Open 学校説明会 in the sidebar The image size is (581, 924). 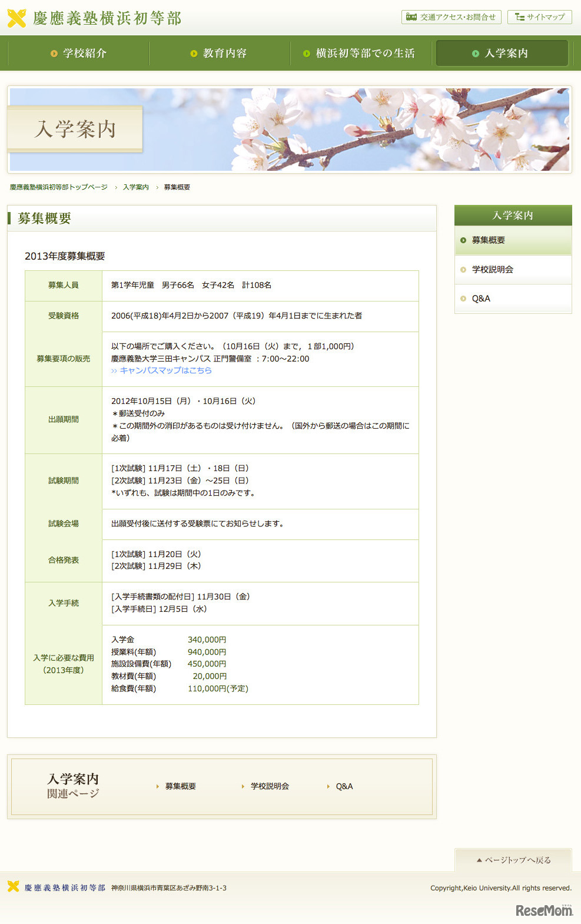493,269
